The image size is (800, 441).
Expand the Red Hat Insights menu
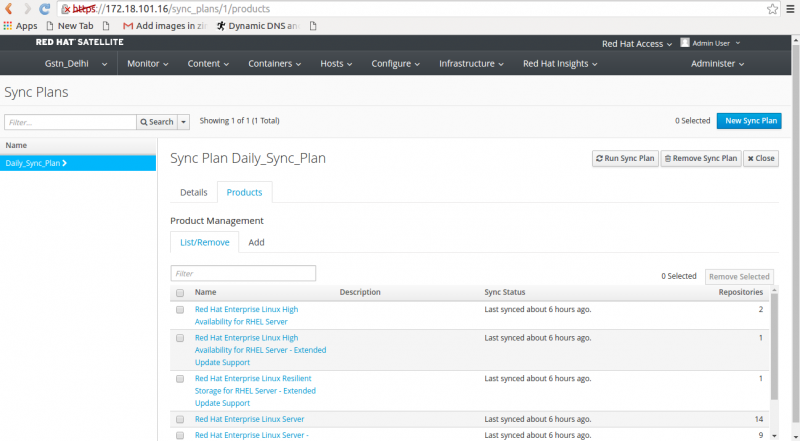560,63
